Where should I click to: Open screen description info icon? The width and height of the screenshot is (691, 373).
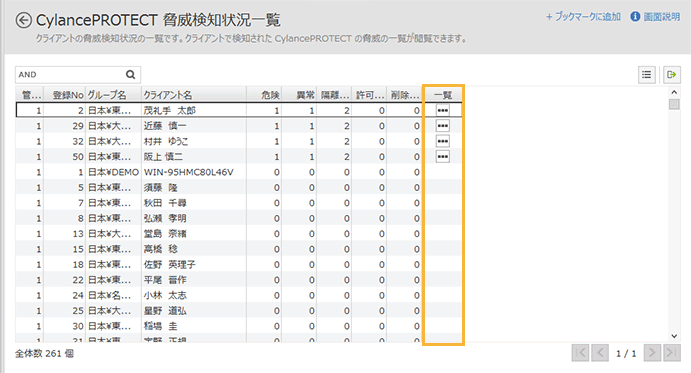pyautogui.click(x=635, y=17)
